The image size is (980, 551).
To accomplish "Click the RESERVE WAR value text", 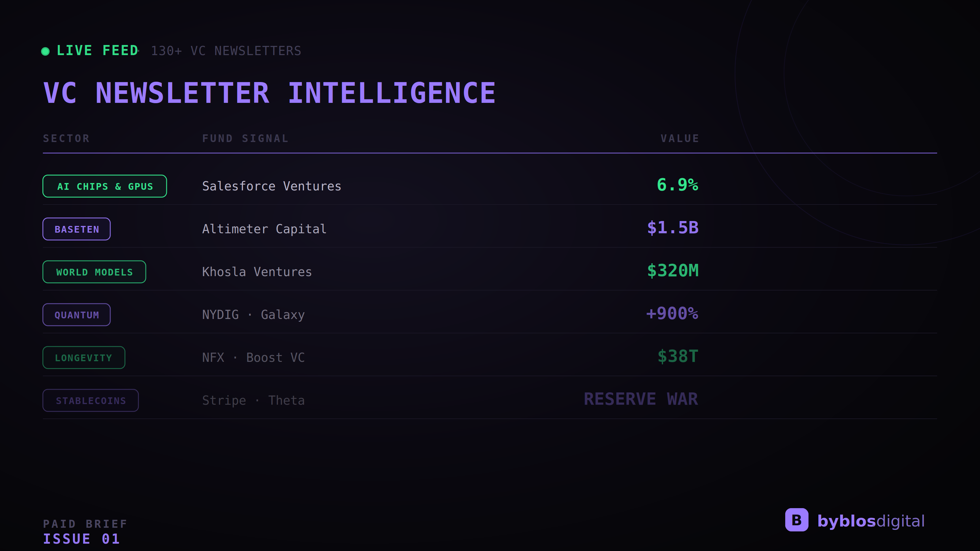I will 641,399.
